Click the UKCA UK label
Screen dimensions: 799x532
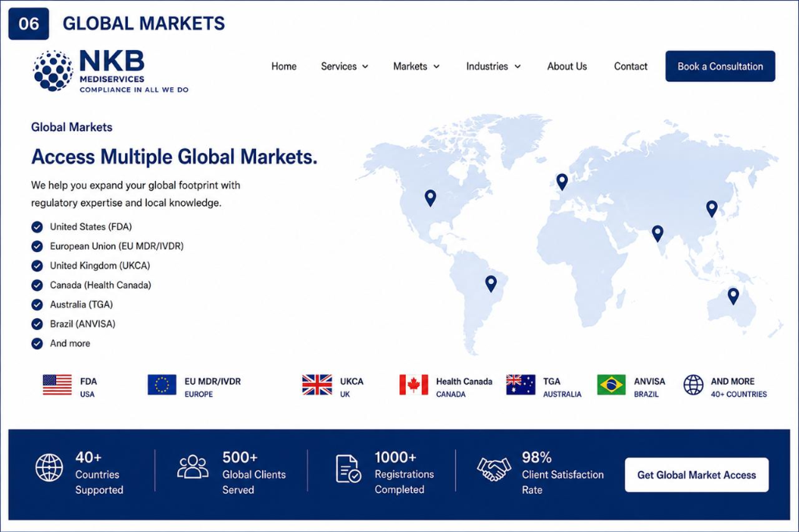[352, 387]
